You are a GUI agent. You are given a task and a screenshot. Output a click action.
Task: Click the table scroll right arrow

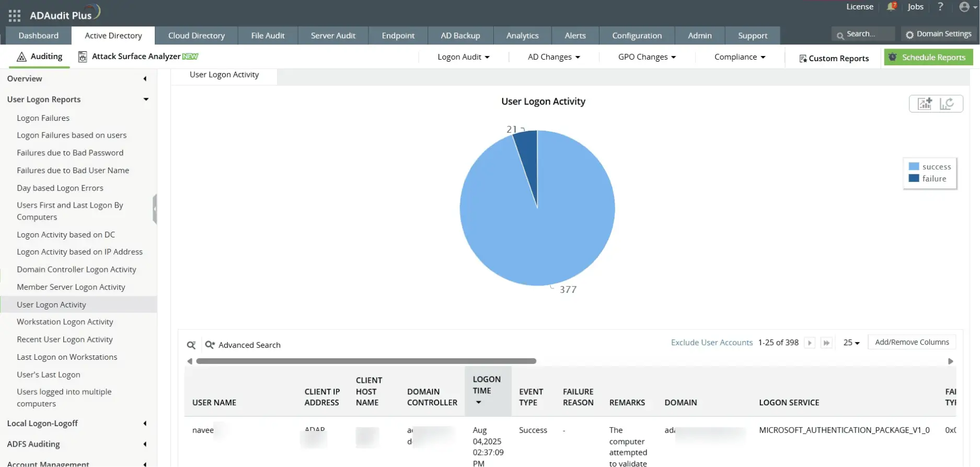pos(951,361)
